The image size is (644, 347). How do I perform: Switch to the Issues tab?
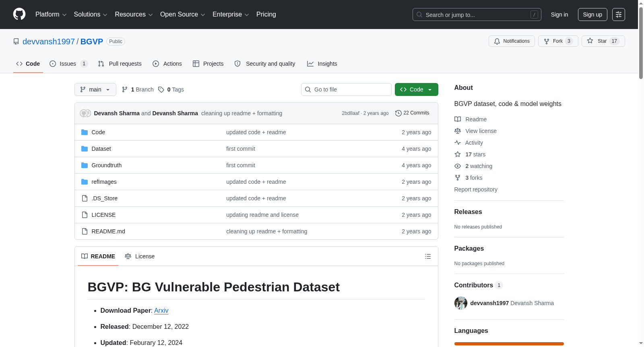pos(68,64)
